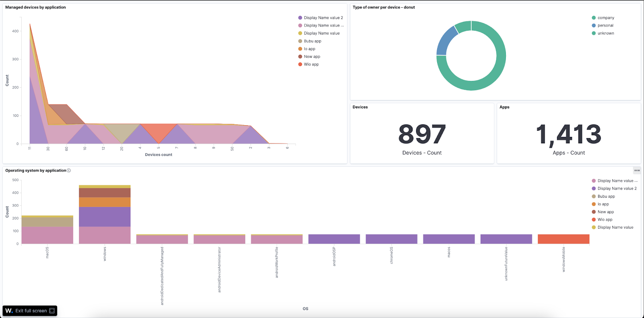Click the purple dot for Display Name value 2 in Managed devices legend
This screenshot has height=318, width=644.
(x=300, y=18)
